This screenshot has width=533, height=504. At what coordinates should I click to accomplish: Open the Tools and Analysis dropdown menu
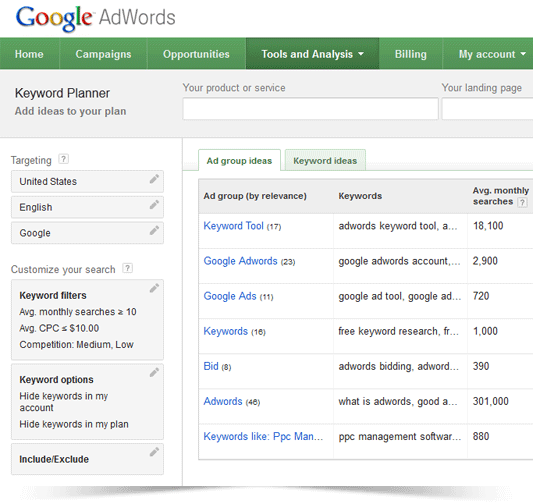(x=312, y=54)
